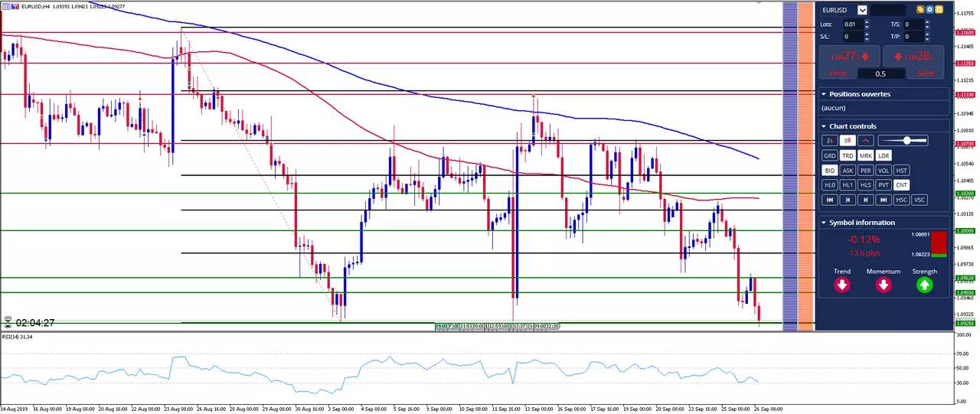This screenshot has height=414, width=980.
Task: Click the 1.10000 green price label
Action: click(x=965, y=230)
